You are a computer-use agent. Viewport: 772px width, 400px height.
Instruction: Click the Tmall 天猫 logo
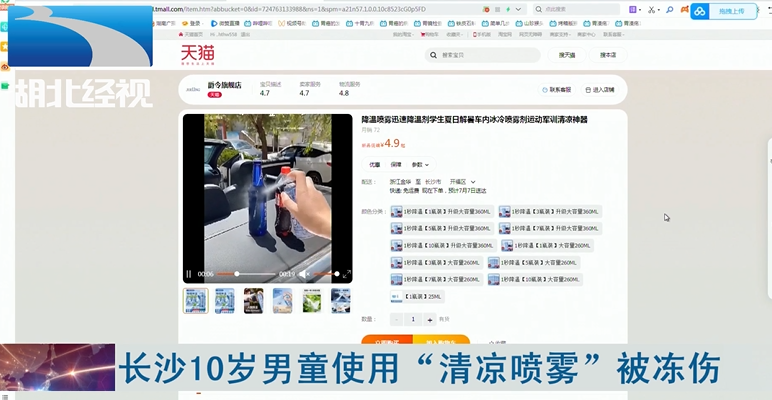click(197, 53)
